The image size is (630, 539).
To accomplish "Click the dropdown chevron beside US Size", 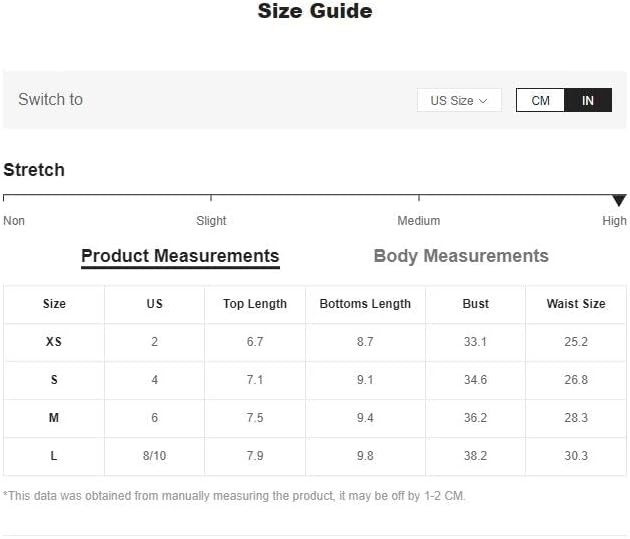I will [x=483, y=100].
